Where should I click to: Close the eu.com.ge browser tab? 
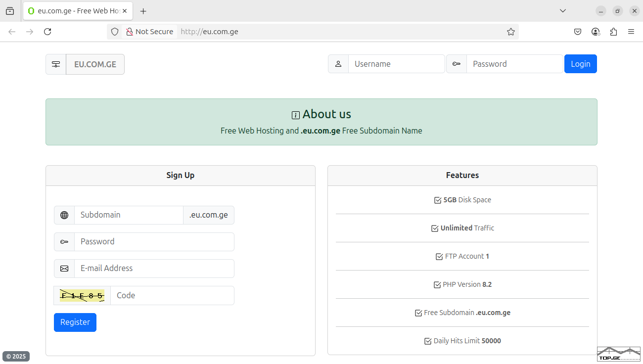pyautogui.click(x=125, y=11)
